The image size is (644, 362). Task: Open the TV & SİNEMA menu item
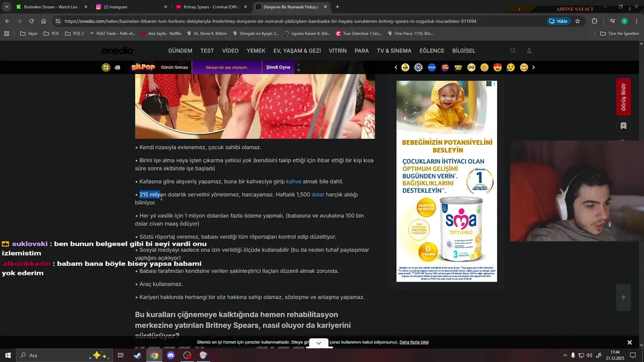[x=394, y=51]
